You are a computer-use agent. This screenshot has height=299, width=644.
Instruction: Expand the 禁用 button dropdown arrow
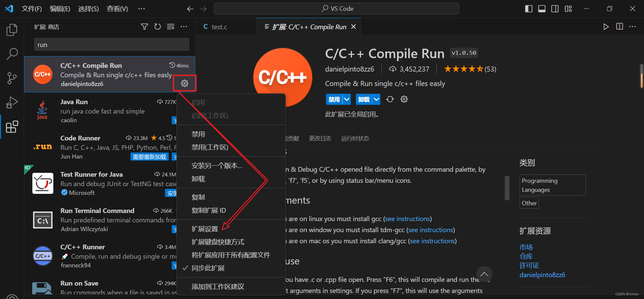(x=347, y=99)
